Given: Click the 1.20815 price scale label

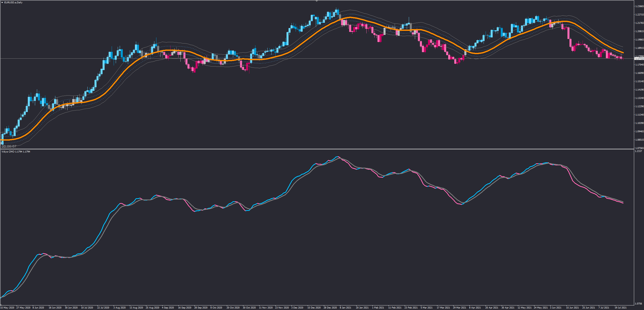Looking at the screenshot, I should pos(639,31).
